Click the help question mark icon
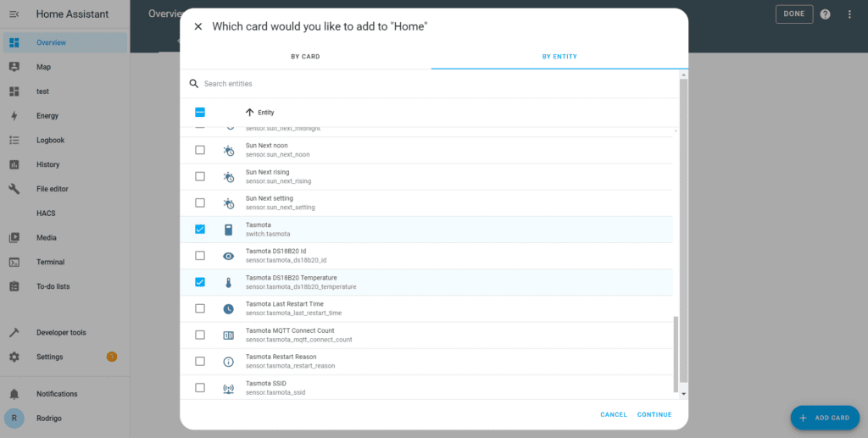 tap(825, 14)
